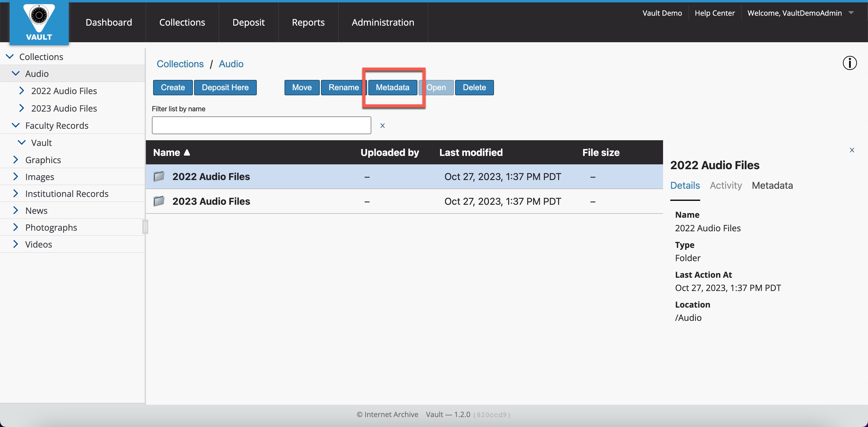Open the Reports menu

pyautogui.click(x=308, y=22)
